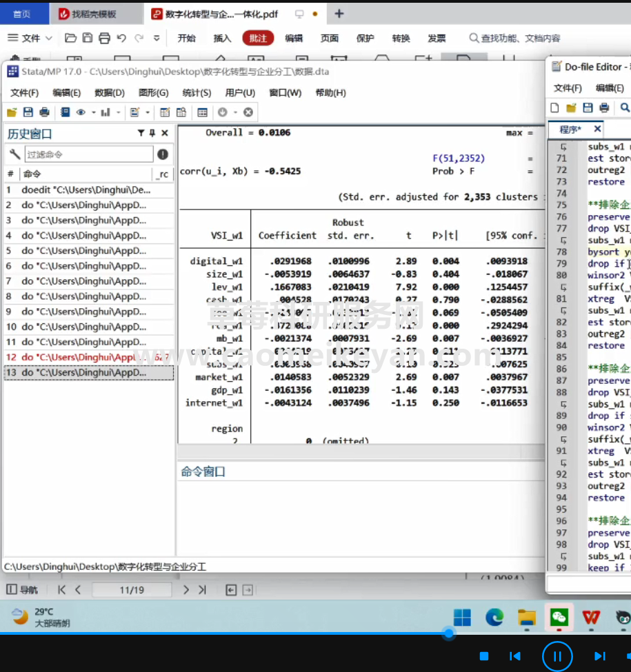Expand the WPS 文件 menu dropdown chevron

49,38
